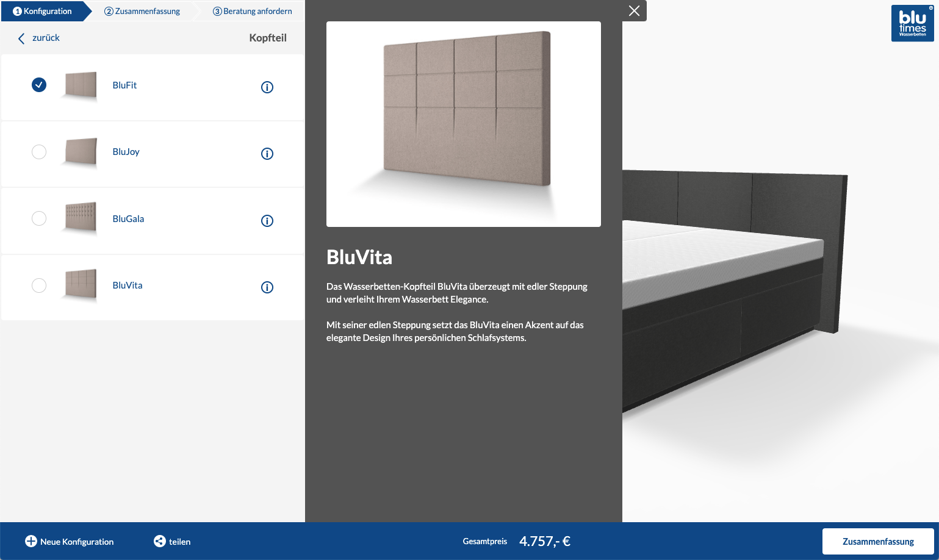The width and height of the screenshot is (939, 560).
Task: Click the Gesamtpreis label
Action: tap(485, 541)
